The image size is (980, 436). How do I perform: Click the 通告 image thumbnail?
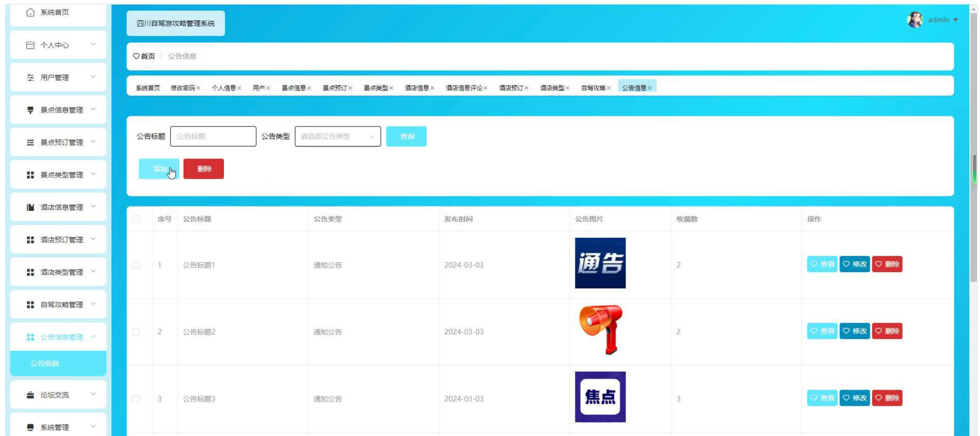coord(600,263)
